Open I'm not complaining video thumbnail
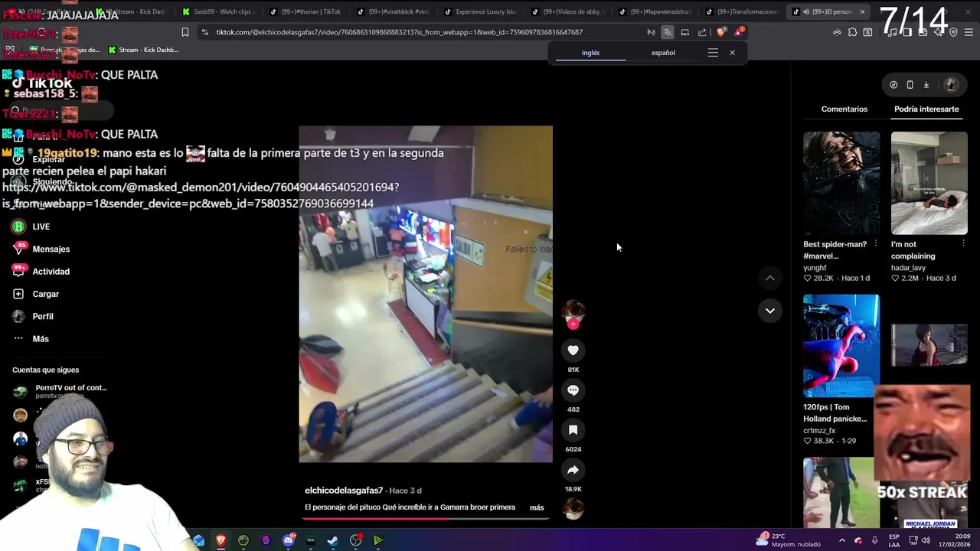The height and width of the screenshot is (551, 980). pos(929,183)
